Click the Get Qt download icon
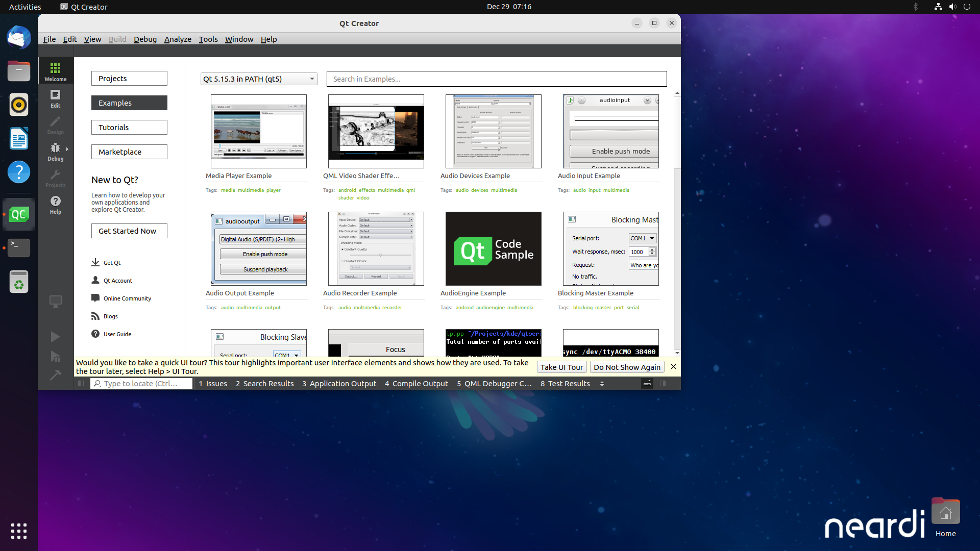This screenshot has height=551, width=980. pos(95,262)
